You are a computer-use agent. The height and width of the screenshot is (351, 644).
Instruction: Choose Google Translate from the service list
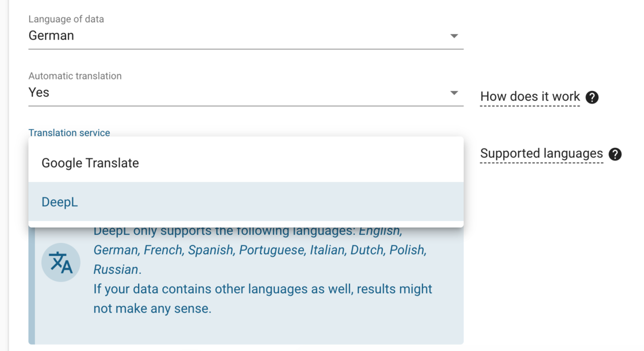pos(90,163)
